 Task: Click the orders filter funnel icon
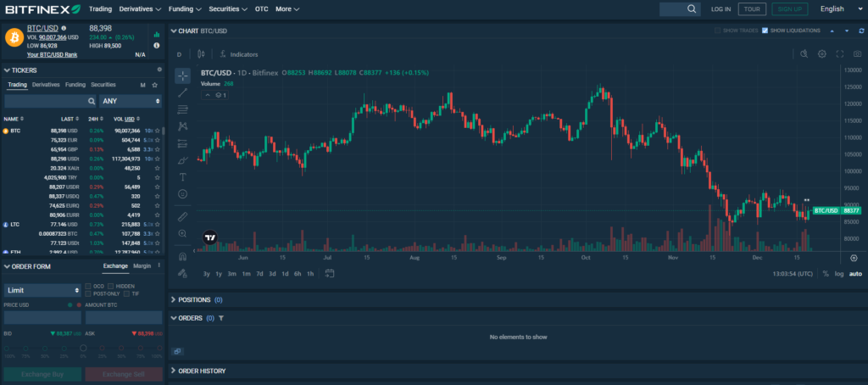[221, 319]
